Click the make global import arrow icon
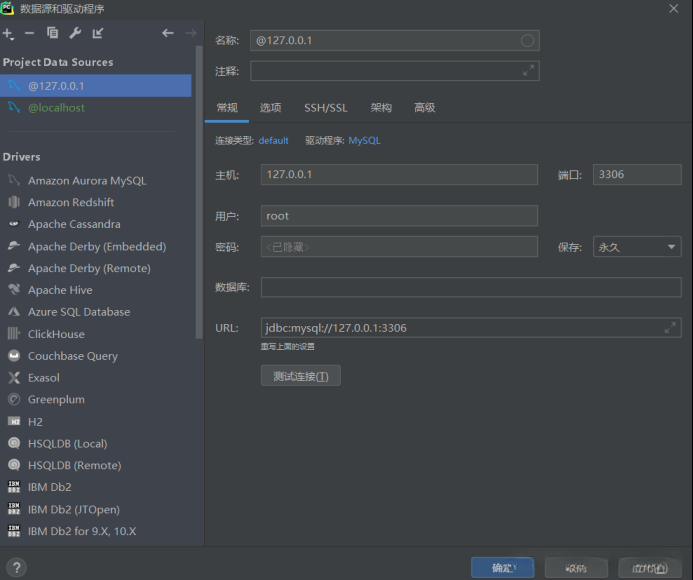The image size is (693, 580). pyautogui.click(x=98, y=33)
